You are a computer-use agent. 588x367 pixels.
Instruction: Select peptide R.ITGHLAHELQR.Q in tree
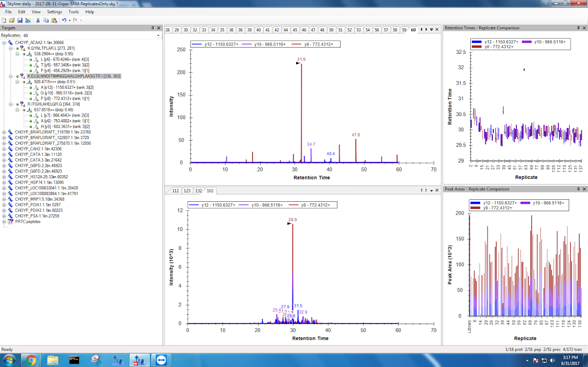56,104
